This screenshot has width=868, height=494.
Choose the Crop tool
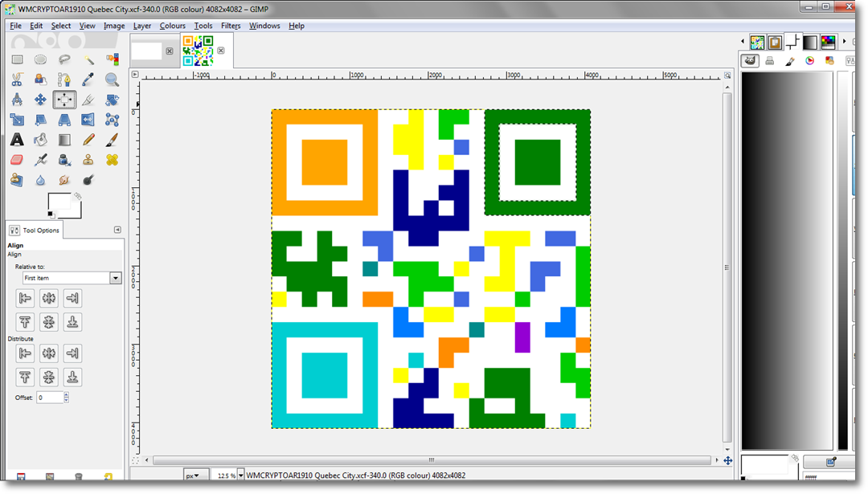click(x=88, y=100)
